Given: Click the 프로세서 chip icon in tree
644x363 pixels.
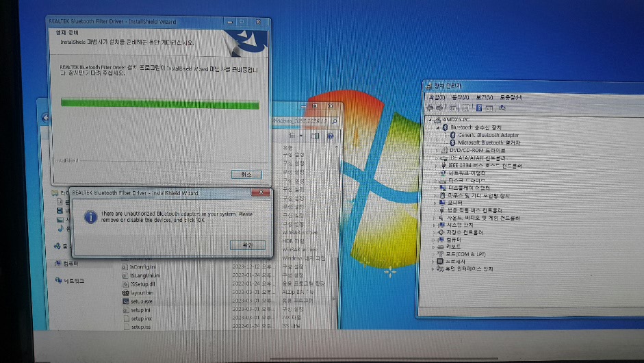Looking at the screenshot, I should coord(440,262).
